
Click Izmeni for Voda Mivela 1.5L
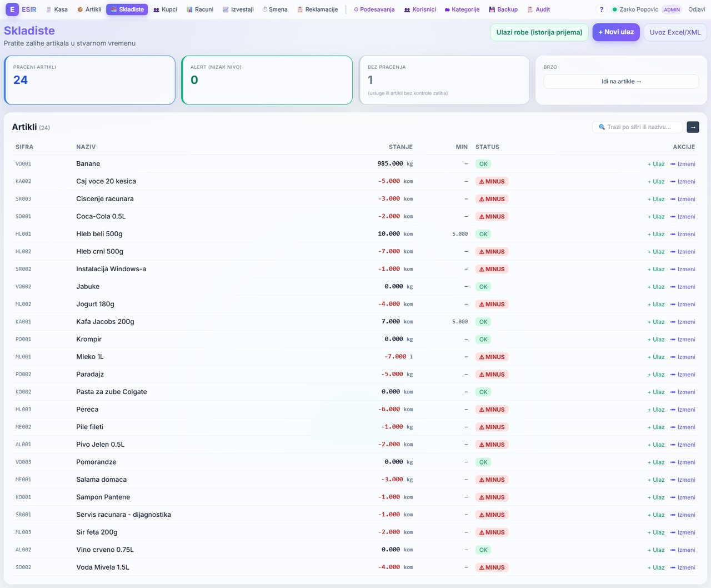tap(683, 567)
